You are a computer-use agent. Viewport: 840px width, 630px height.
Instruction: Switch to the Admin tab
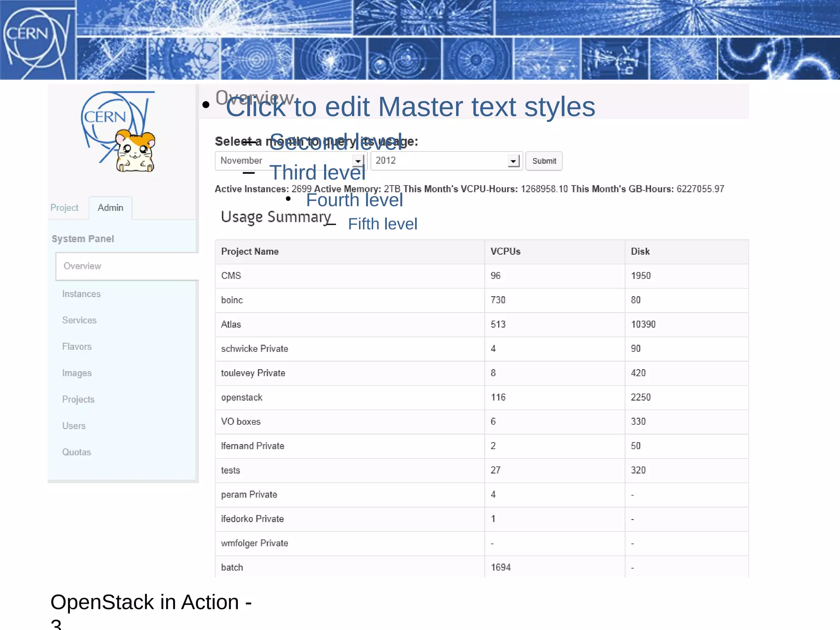[110, 208]
